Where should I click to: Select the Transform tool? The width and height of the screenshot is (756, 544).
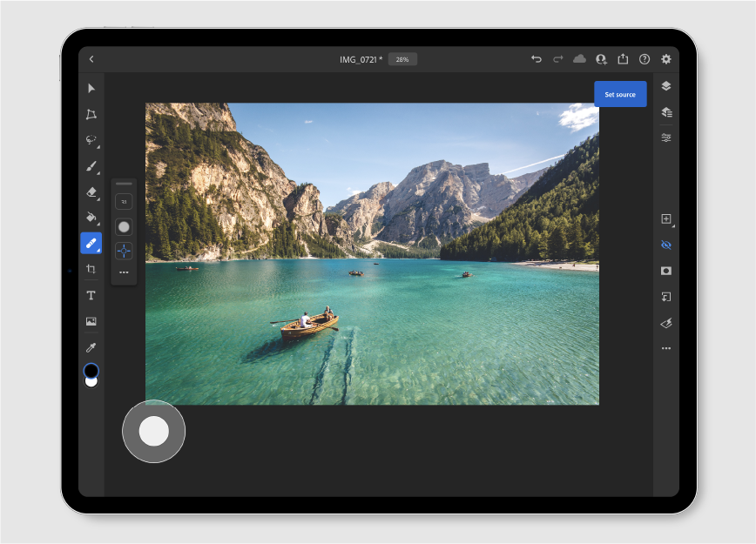coord(91,115)
